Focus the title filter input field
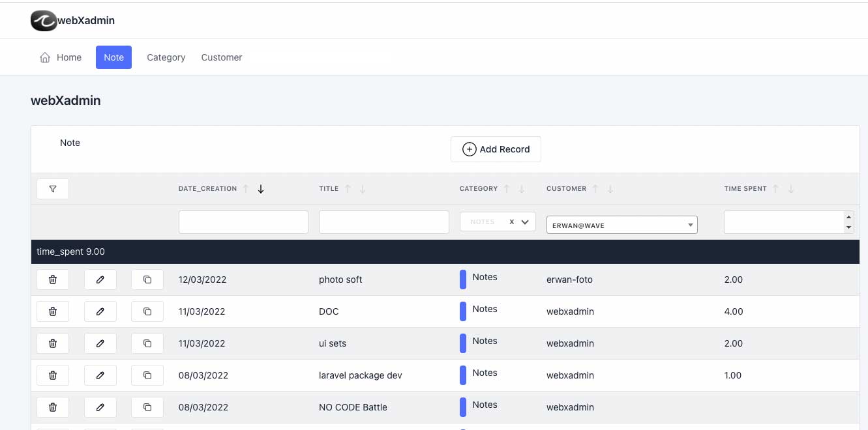 tap(384, 222)
